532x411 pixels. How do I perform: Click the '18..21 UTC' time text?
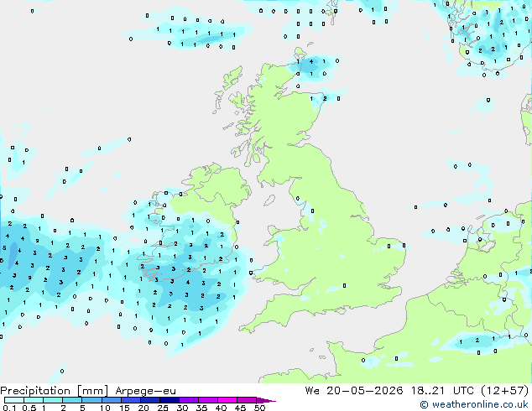441,391
